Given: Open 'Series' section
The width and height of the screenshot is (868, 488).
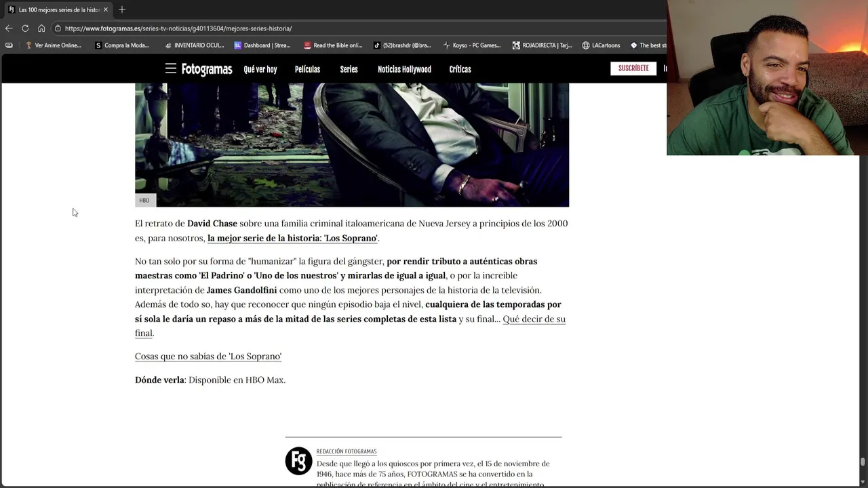Looking at the screenshot, I should (349, 69).
